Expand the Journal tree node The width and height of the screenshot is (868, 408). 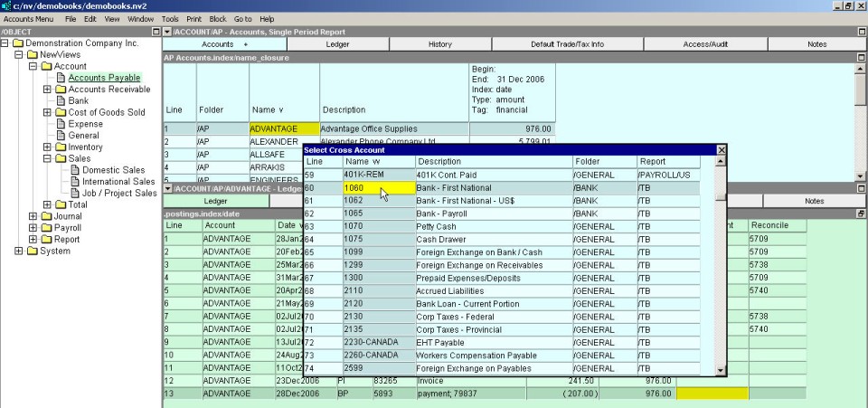click(33, 216)
